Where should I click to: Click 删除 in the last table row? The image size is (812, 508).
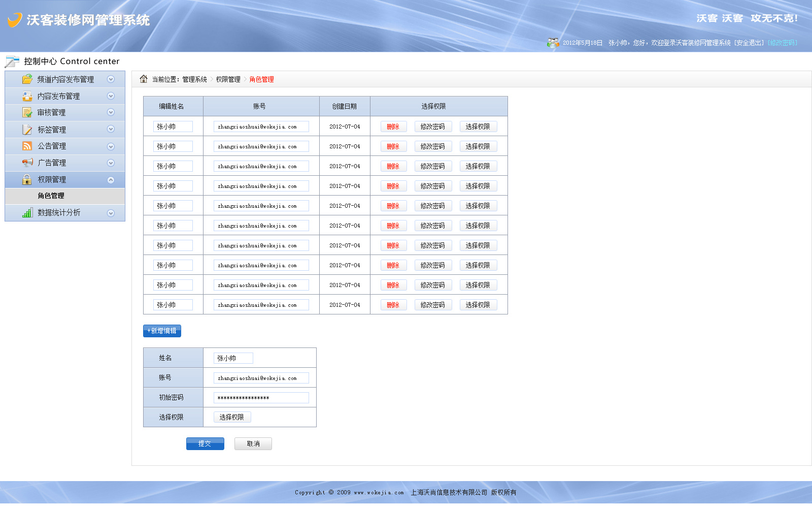pos(393,305)
